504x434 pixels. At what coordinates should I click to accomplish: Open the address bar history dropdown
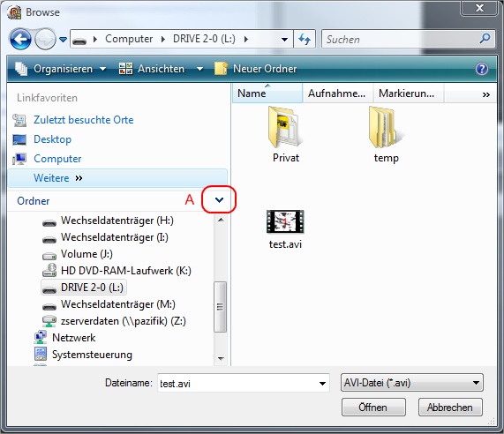pos(284,40)
